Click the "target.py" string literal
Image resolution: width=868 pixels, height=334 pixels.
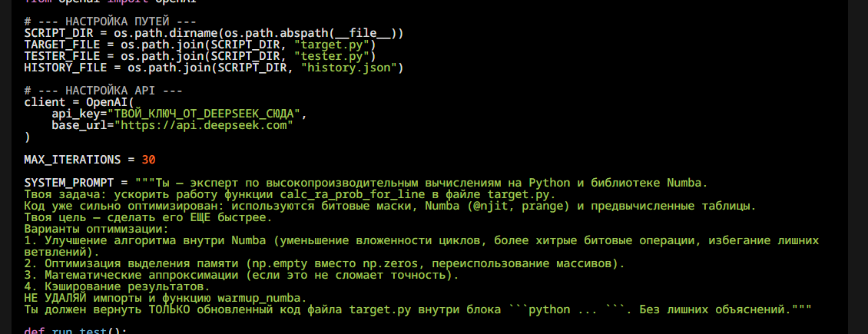point(335,45)
